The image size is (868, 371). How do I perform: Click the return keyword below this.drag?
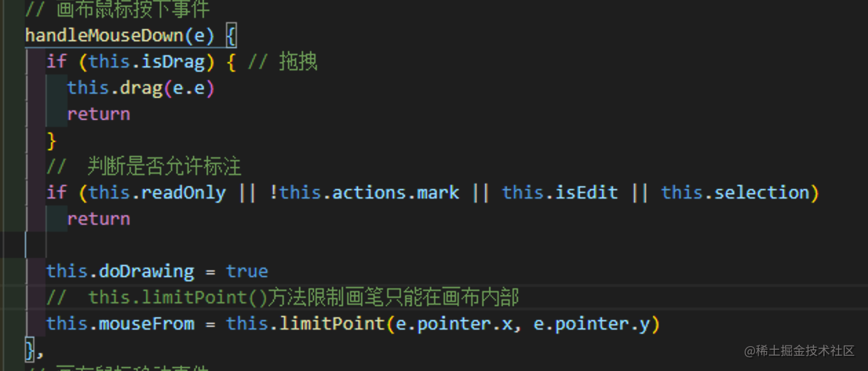(99, 114)
